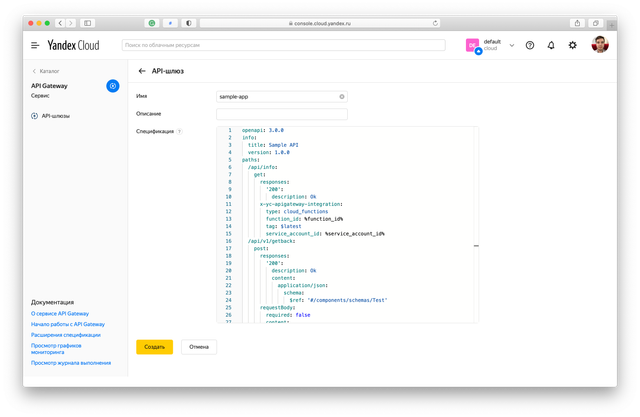The height and width of the screenshot is (417, 640).
Task: Open the help question mark icon
Action: pos(530,45)
